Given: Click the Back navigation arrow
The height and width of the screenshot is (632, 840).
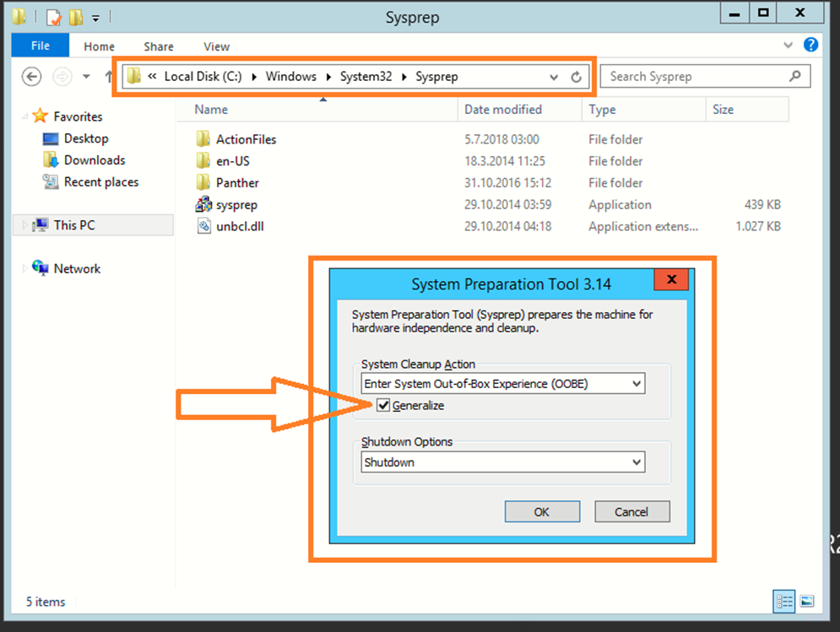Looking at the screenshot, I should tap(31, 77).
